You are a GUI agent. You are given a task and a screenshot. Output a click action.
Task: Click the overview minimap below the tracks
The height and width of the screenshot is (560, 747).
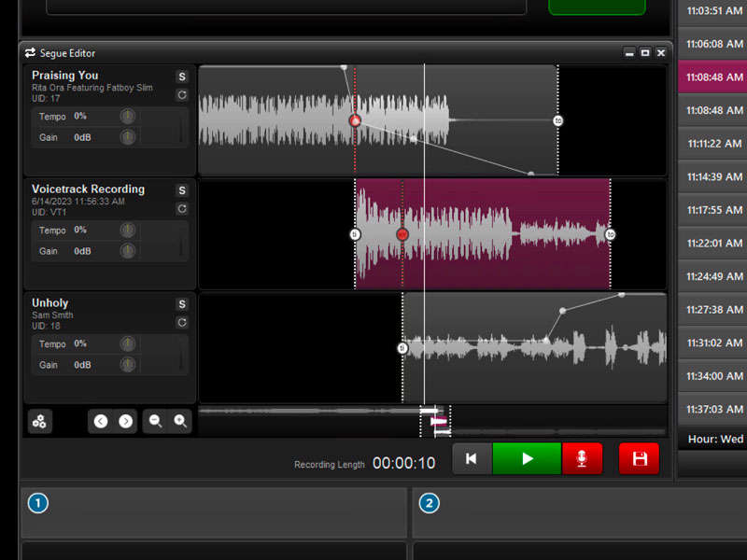(432, 421)
